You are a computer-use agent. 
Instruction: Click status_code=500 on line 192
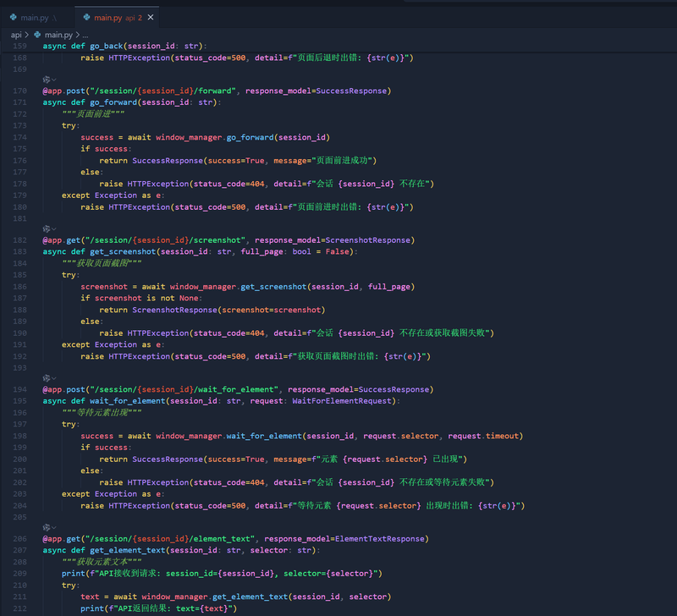tap(210, 356)
